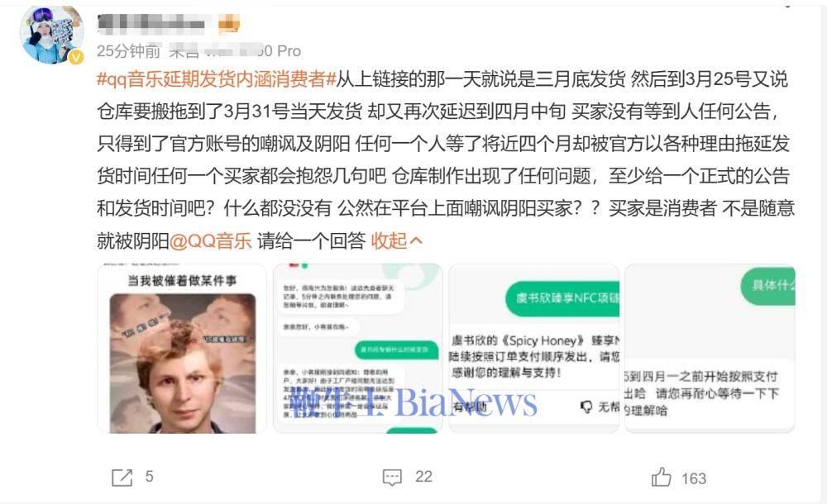Click the orange membership badge beside username
Screen dimensions: 827x504
(229, 24)
